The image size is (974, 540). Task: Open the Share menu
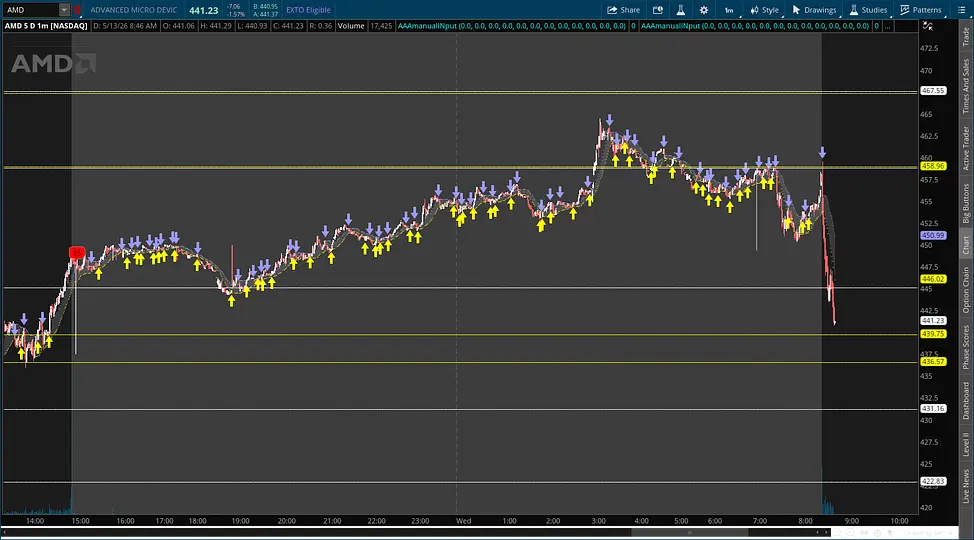(623, 10)
